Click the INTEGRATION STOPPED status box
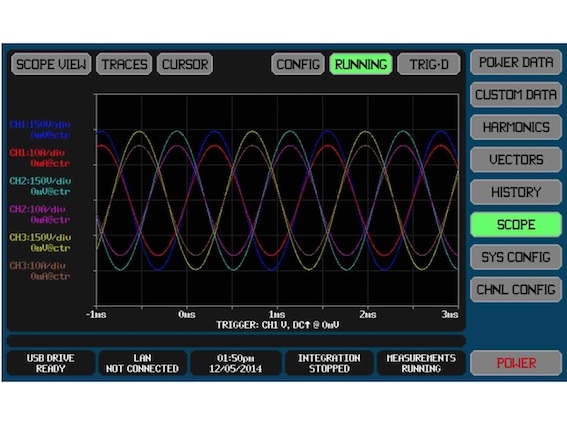The width and height of the screenshot is (567, 425). click(329, 363)
